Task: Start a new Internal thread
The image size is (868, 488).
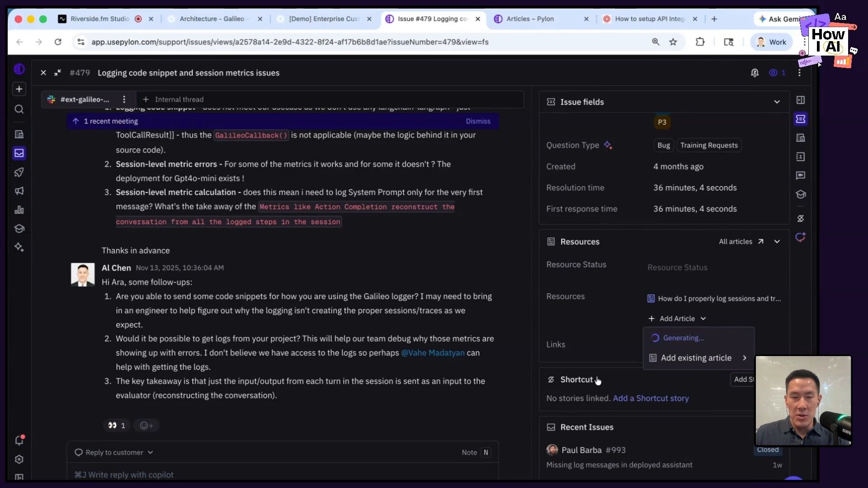Action: point(173,99)
